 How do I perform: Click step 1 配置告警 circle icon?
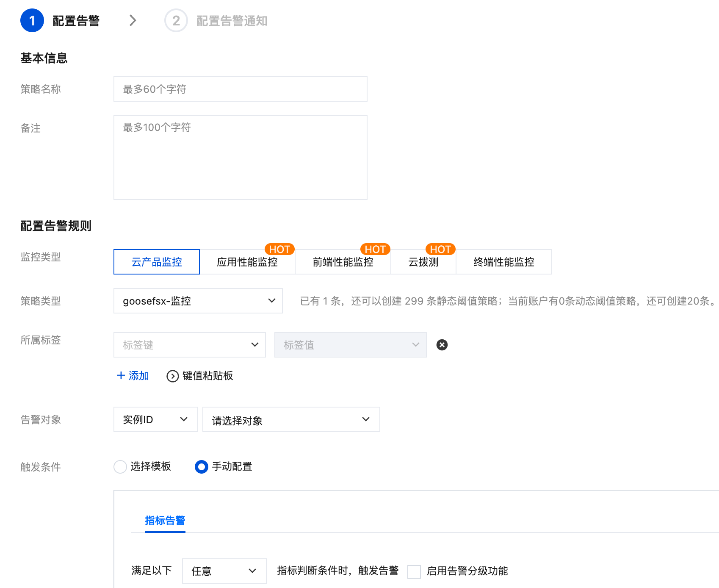(x=32, y=20)
